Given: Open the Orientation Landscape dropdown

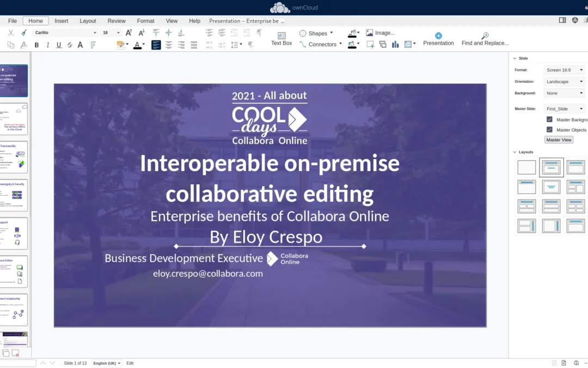Looking at the screenshot, I should 565,81.
